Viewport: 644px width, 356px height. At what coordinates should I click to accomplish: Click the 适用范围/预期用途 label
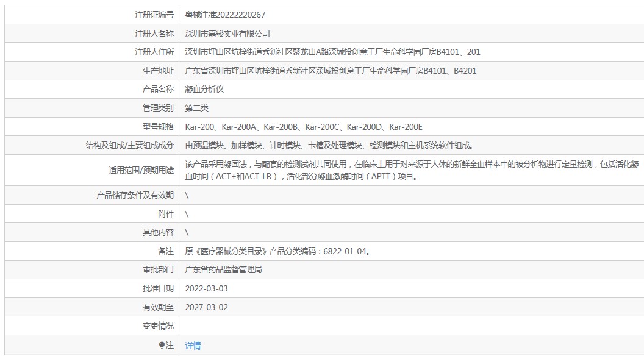[141, 171]
